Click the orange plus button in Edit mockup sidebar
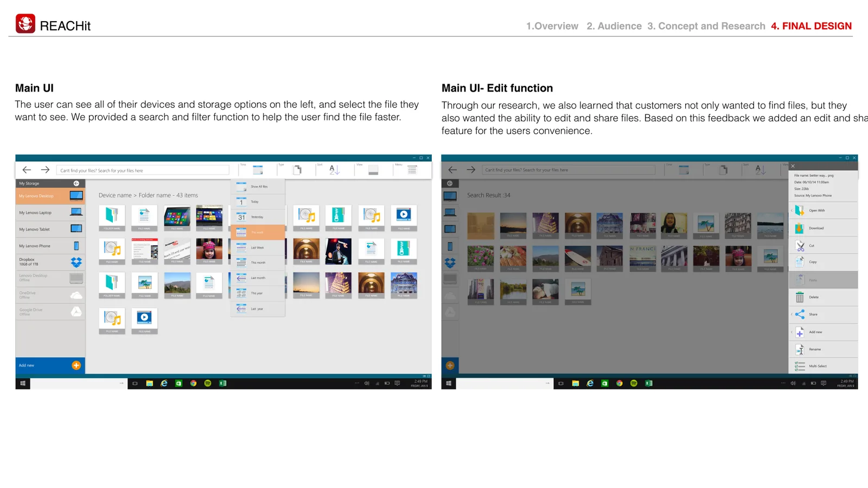 point(450,365)
